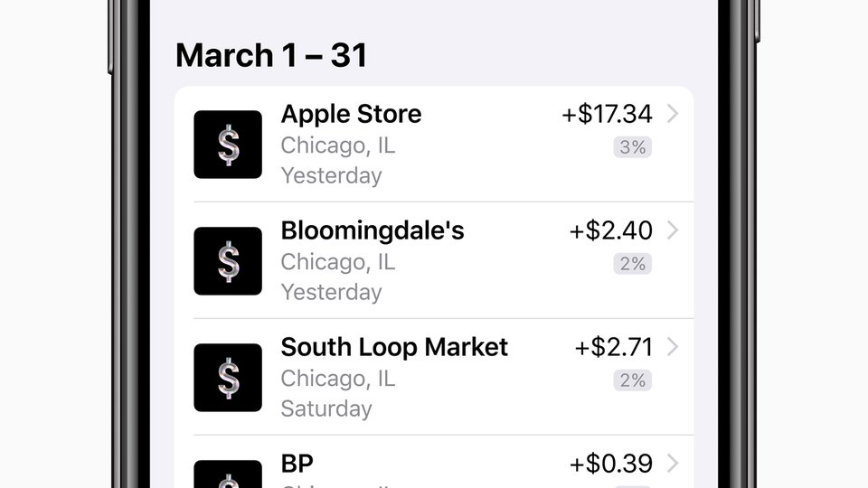
Task: Tap the March 1 – 31 heading
Action: coord(271,55)
